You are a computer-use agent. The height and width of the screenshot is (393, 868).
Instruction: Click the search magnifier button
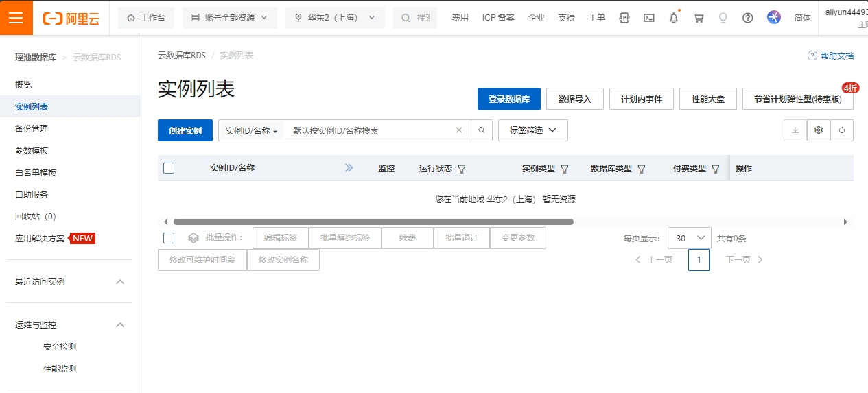pyautogui.click(x=482, y=130)
